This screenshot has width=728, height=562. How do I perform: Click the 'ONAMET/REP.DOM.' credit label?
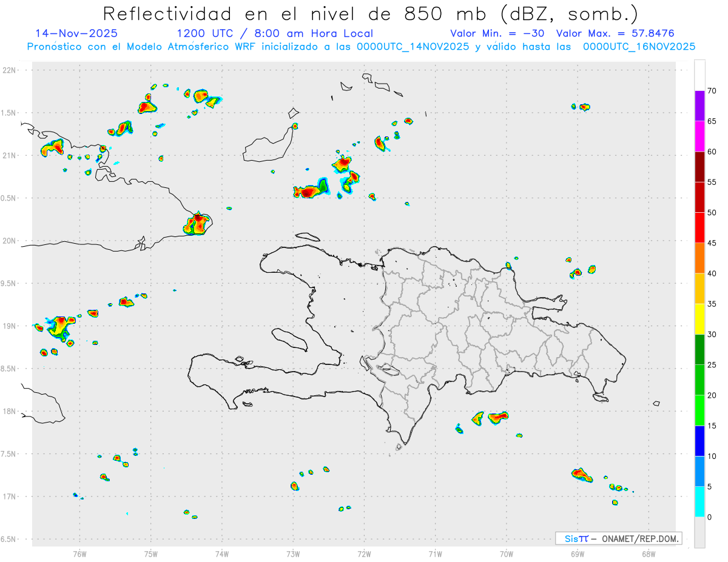pos(639,538)
